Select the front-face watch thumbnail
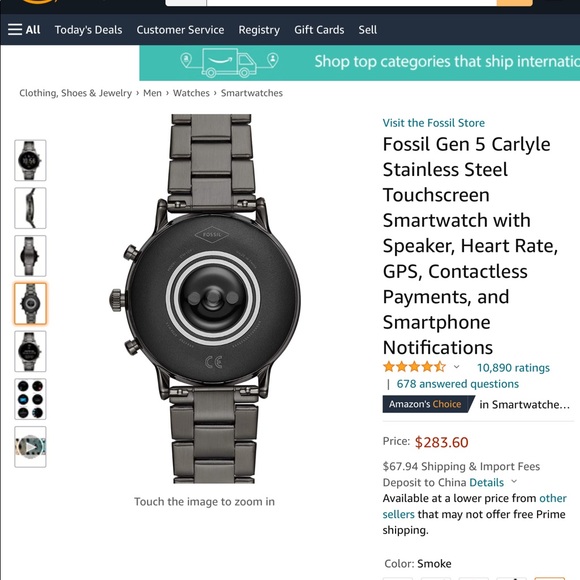Screen dimensions: 580x580 [30, 161]
